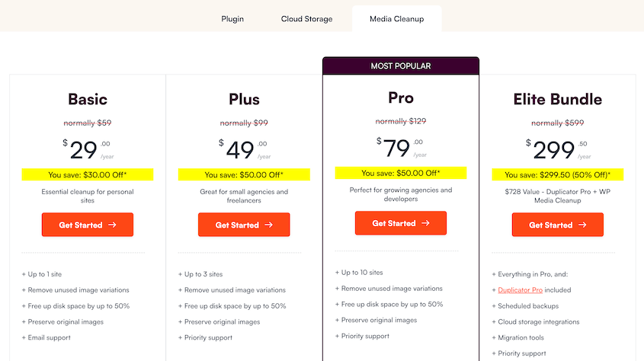Click the strikethrough "normally $129" Pro price
644x361 pixels.
tap(401, 121)
